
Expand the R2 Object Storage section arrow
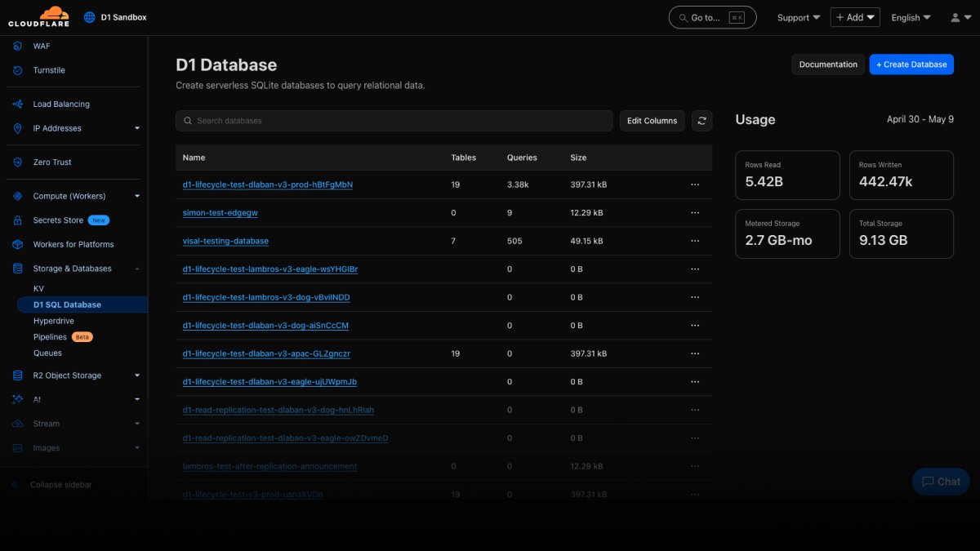pyautogui.click(x=137, y=375)
